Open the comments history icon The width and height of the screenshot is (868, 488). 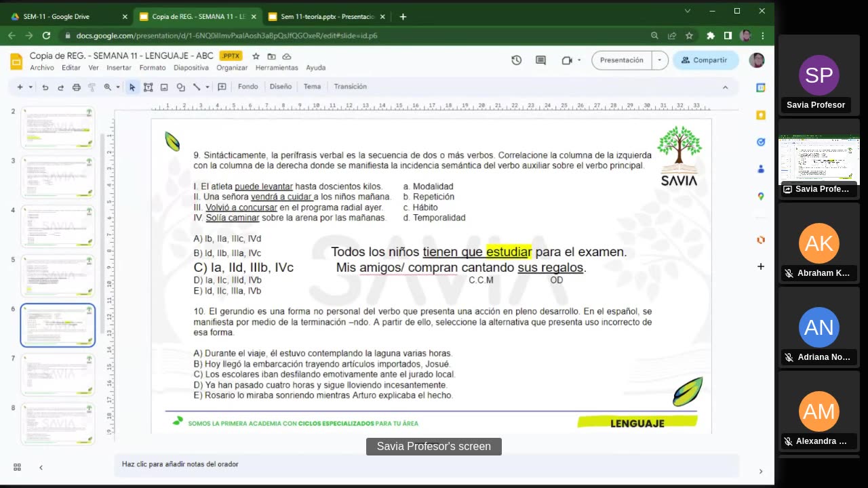click(540, 60)
